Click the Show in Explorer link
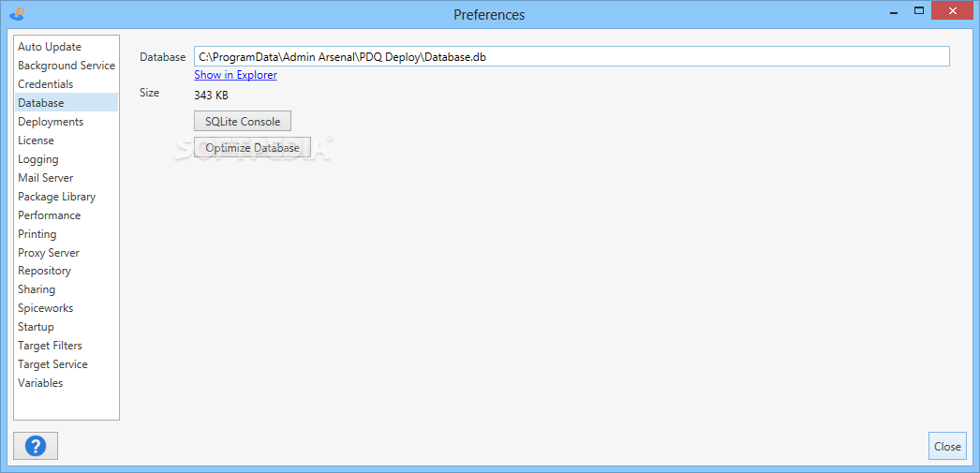Viewport: 980px width, 473px height. [x=235, y=75]
